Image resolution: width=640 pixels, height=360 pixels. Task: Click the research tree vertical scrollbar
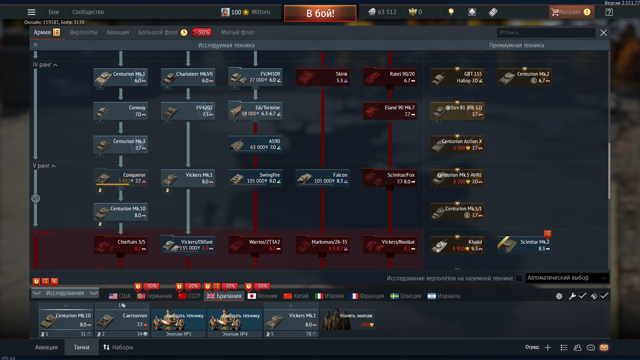tap(609, 171)
